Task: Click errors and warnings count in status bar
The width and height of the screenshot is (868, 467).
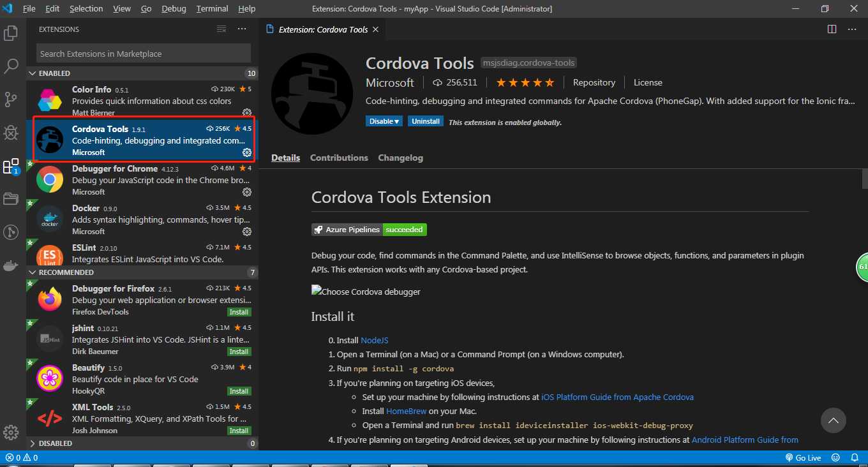Action: 22,457
